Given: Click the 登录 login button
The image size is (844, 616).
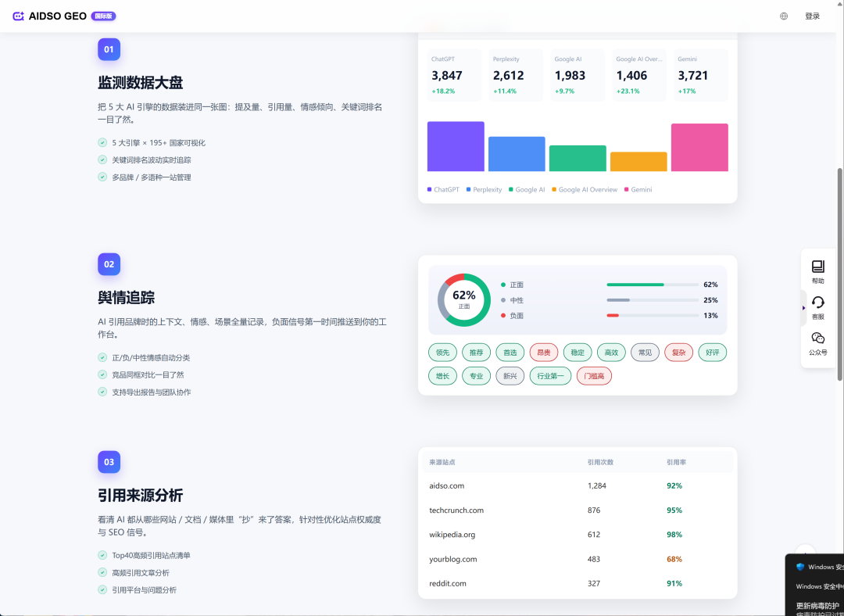Looking at the screenshot, I should [x=812, y=16].
